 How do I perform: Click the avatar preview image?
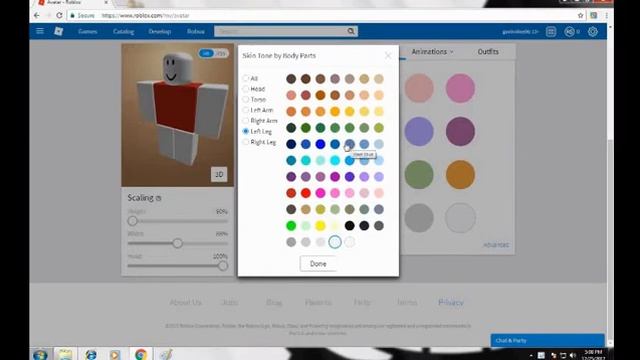(178, 115)
